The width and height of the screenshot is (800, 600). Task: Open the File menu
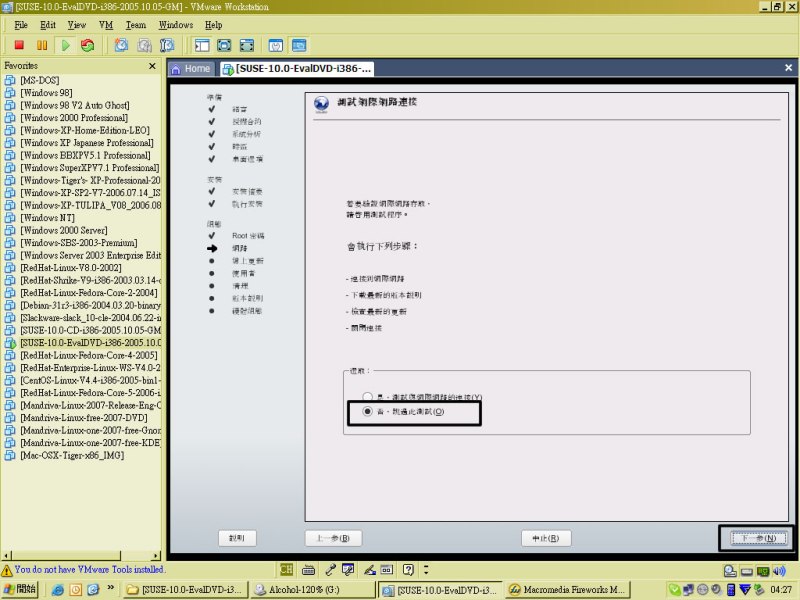21,25
